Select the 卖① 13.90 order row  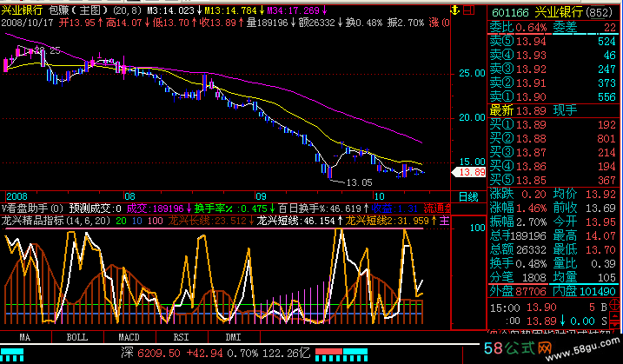tap(553, 97)
